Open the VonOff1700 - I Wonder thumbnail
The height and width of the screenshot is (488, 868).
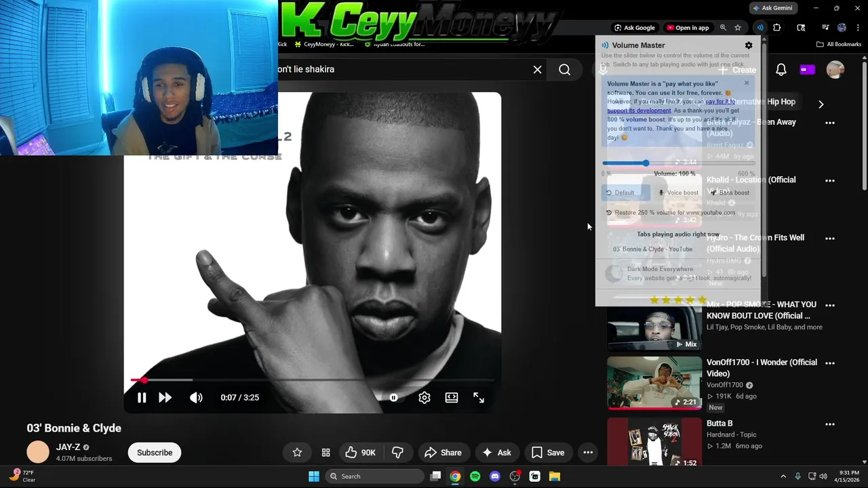pos(654,384)
